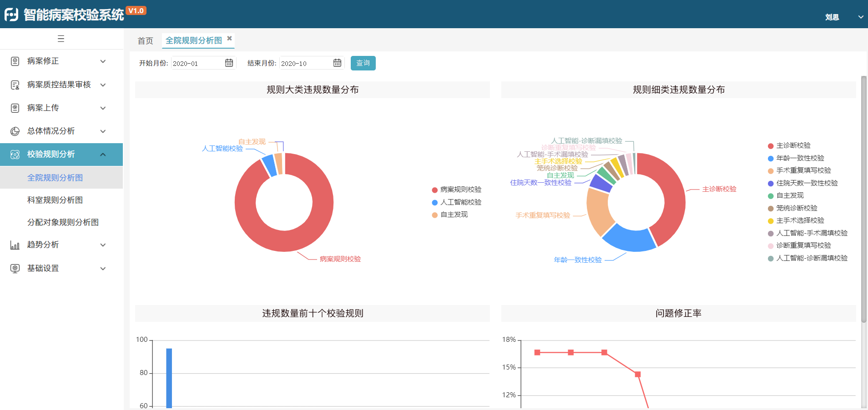Click the 违规数量前十个校验规则 title
868x410 pixels.
coord(313,313)
